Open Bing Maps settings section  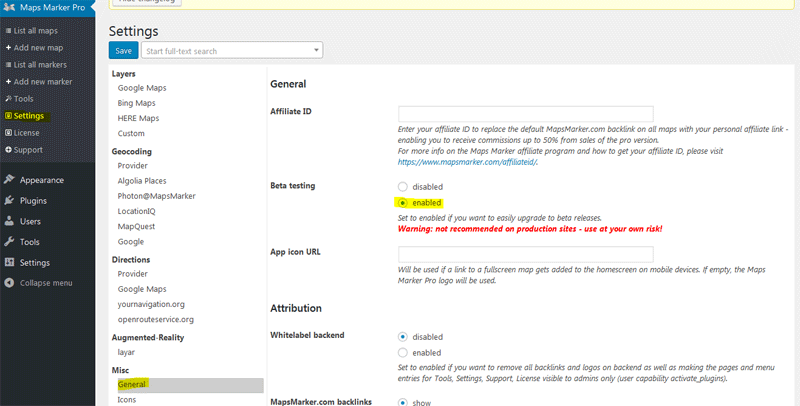pyautogui.click(x=136, y=103)
